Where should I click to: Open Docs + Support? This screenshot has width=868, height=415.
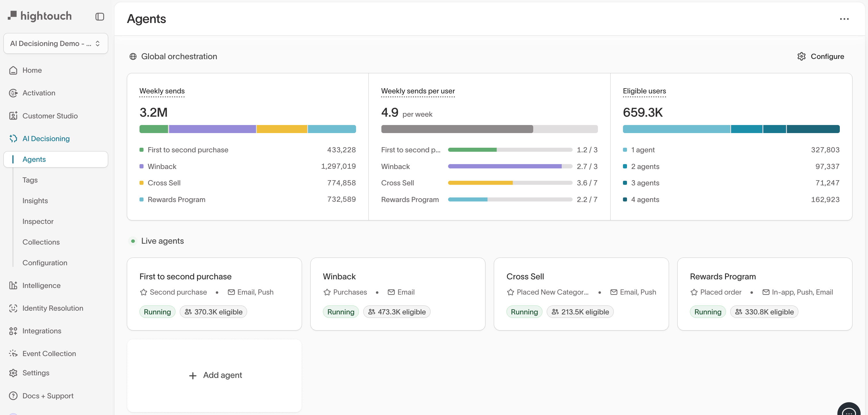coord(48,395)
